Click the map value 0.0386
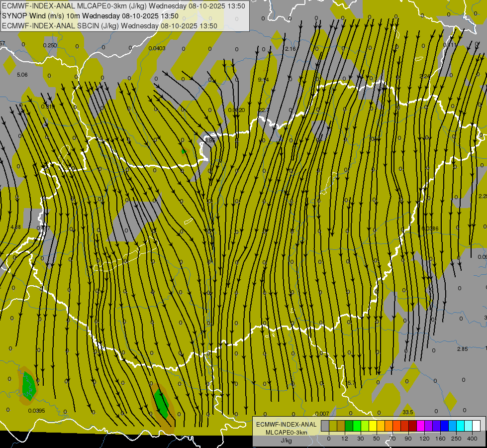The width and height of the screenshot is (487, 448). [430, 228]
